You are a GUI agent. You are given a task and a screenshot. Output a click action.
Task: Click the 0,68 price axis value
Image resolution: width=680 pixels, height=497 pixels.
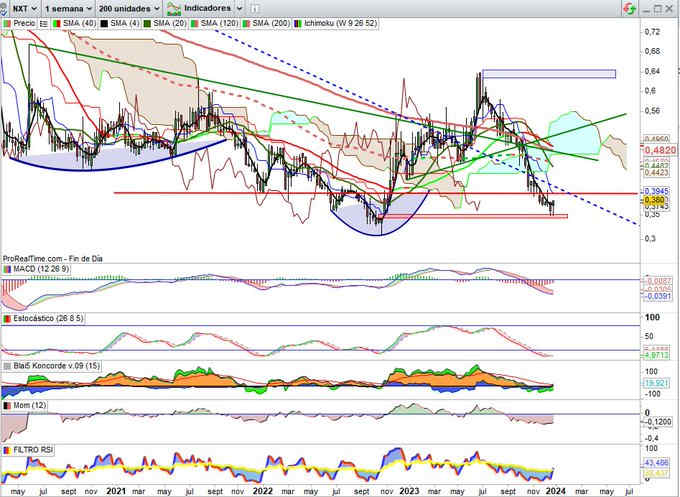(653, 51)
